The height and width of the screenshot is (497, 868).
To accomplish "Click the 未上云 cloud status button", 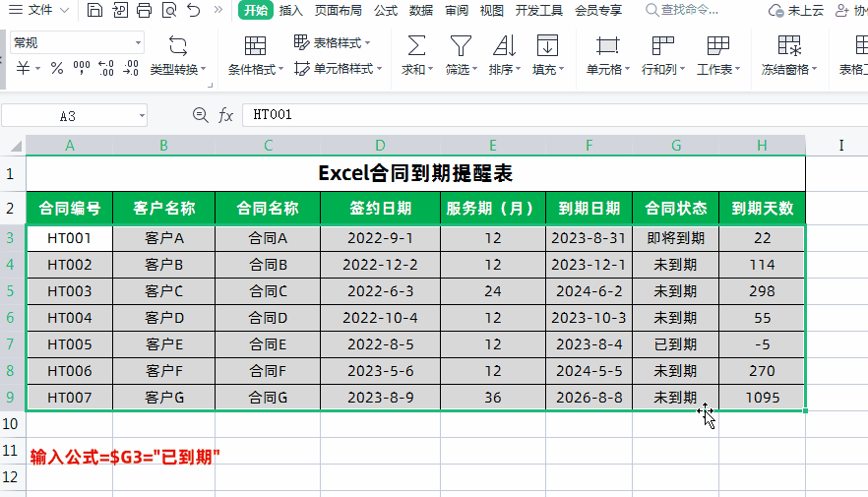I will [x=796, y=11].
